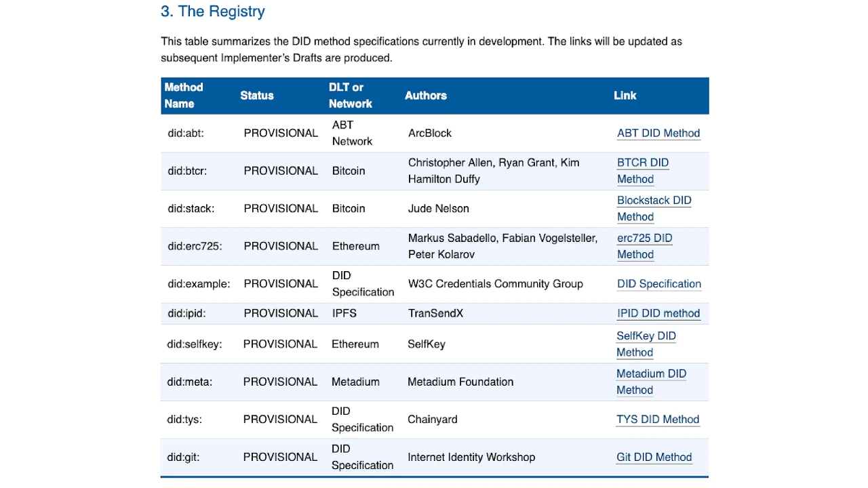This screenshot has width=868, height=488.
Task: Open the Metadium DID Method link
Action: pos(651,382)
